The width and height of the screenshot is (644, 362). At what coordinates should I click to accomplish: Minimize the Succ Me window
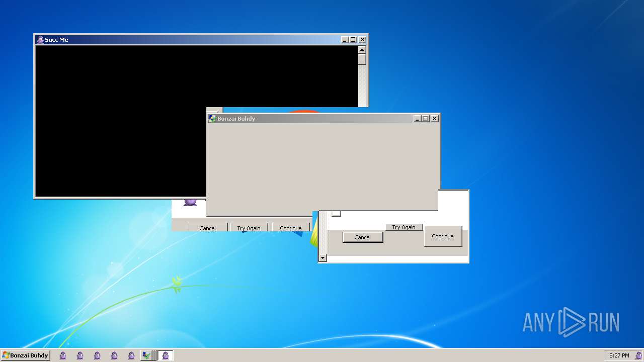point(345,40)
